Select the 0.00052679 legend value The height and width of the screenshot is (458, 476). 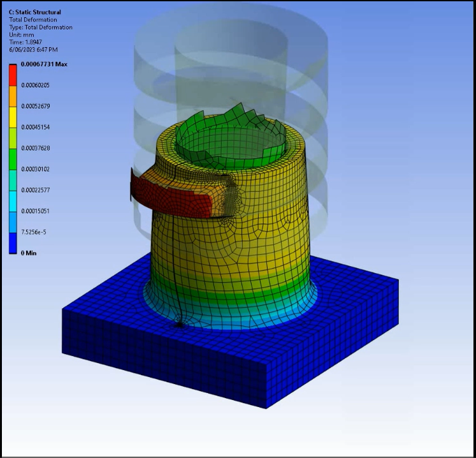click(36, 106)
